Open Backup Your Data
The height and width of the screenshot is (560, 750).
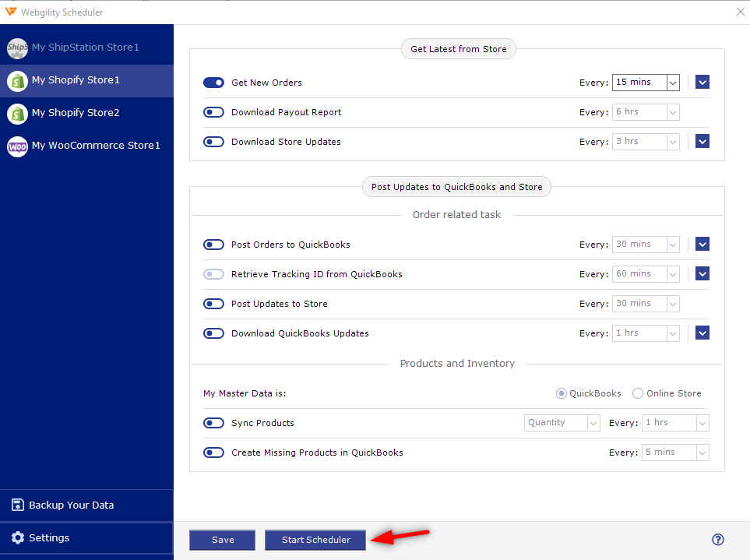(86, 505)
